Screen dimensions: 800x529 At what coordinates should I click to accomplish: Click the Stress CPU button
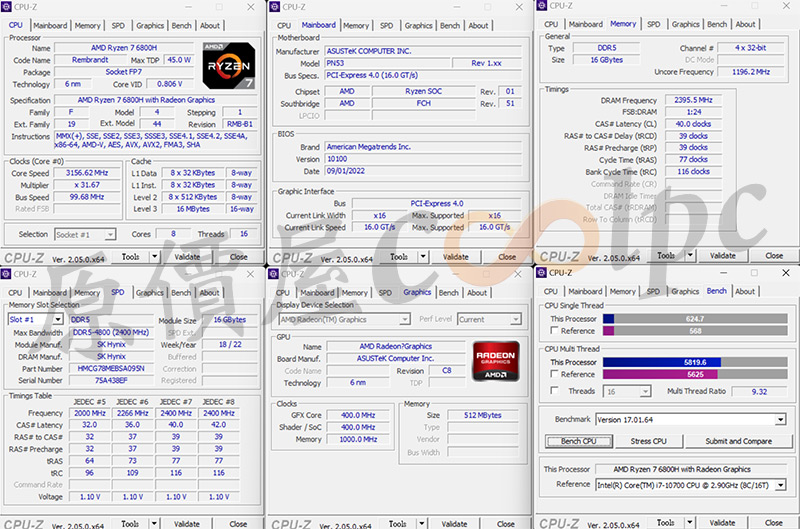[x=648, y=441]
